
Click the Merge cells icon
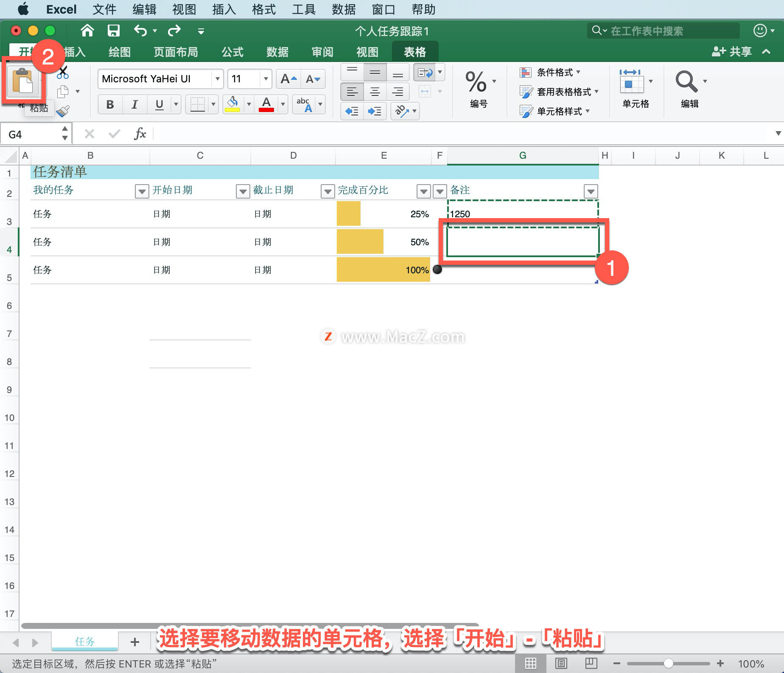click(425, 91)
